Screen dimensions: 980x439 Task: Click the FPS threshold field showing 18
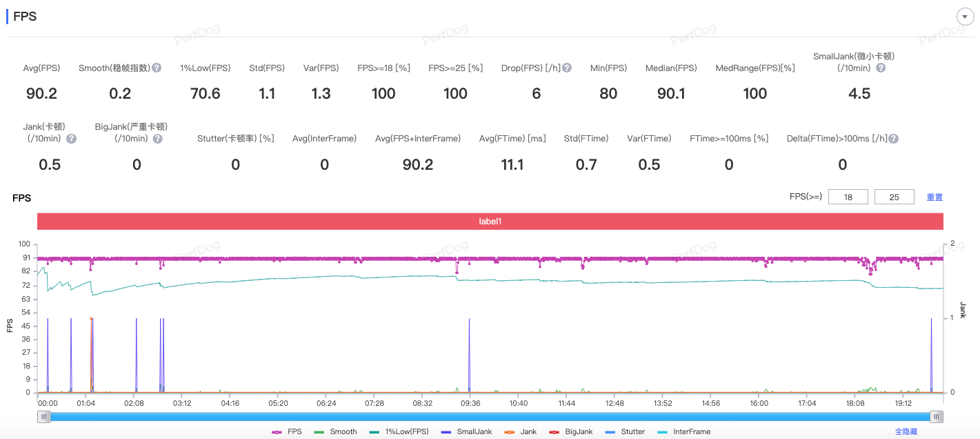pyautogui.click(x=848, y=197)
